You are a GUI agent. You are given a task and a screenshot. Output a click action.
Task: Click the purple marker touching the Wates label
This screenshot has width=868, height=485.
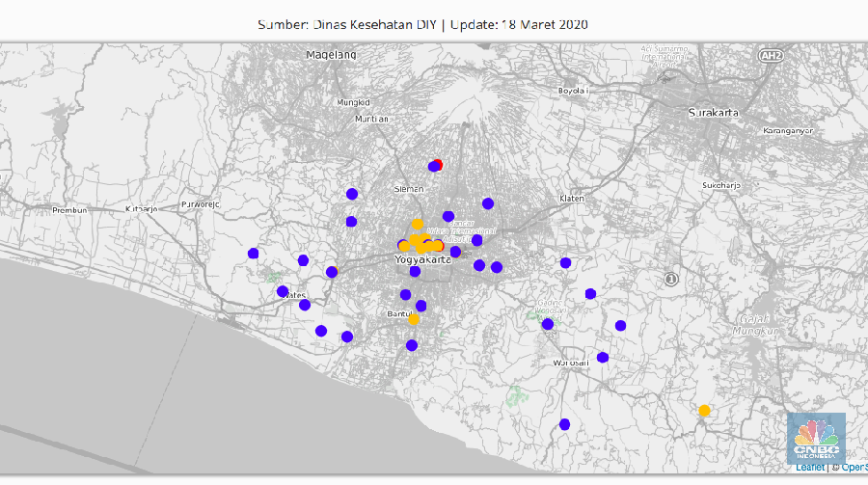pos(283,291)
